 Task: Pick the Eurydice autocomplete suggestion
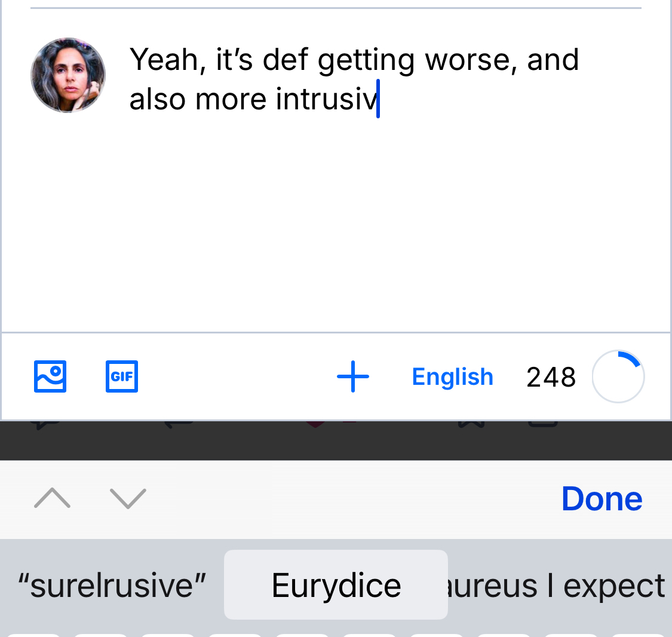point(336,585)
